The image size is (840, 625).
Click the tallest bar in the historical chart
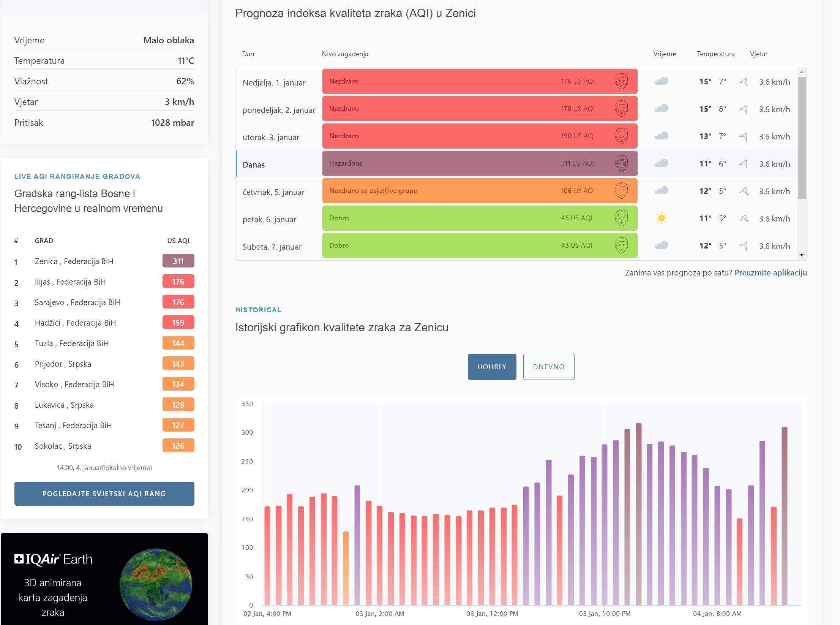point(638,513)
